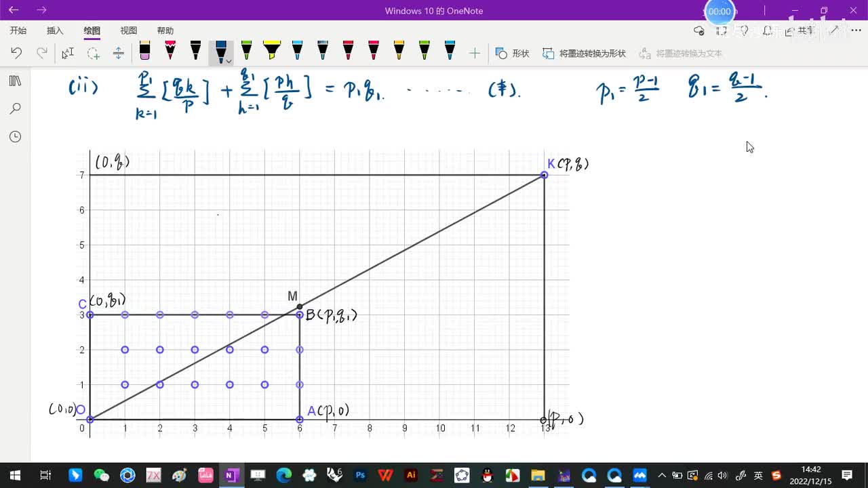This screenshot has height=488, width=868.
Task: Open Photoshop from the taskbar
Action: coord(359,475)
